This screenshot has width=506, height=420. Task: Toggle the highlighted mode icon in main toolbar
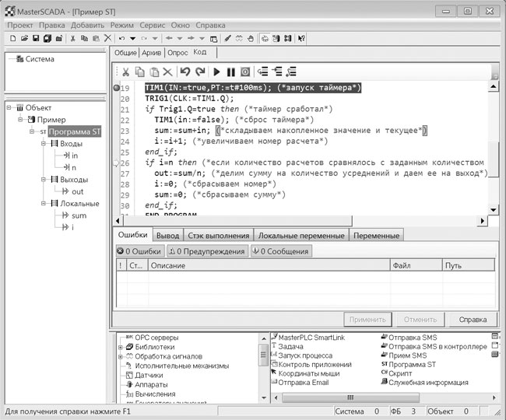point(265,38)
